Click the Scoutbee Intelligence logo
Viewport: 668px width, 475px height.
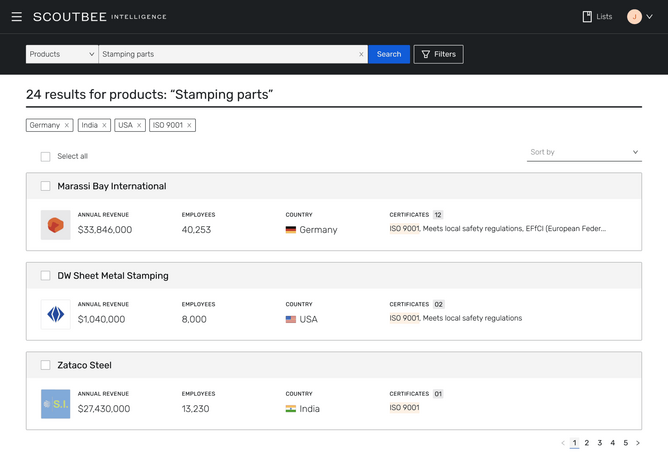click(x=100, y=17)
